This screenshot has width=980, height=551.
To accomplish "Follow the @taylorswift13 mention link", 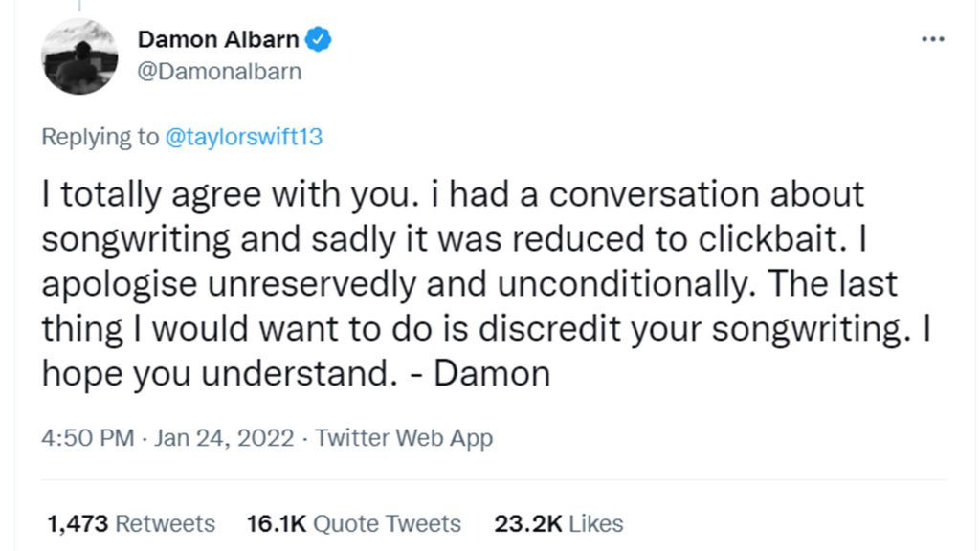I will pyautogui.click(x=244, y=137).
